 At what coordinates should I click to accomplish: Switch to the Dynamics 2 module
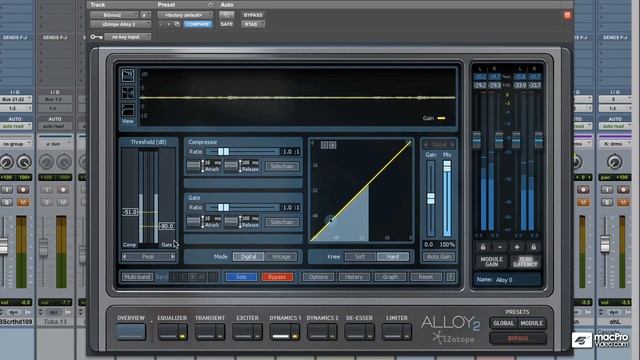pos(318,331)
